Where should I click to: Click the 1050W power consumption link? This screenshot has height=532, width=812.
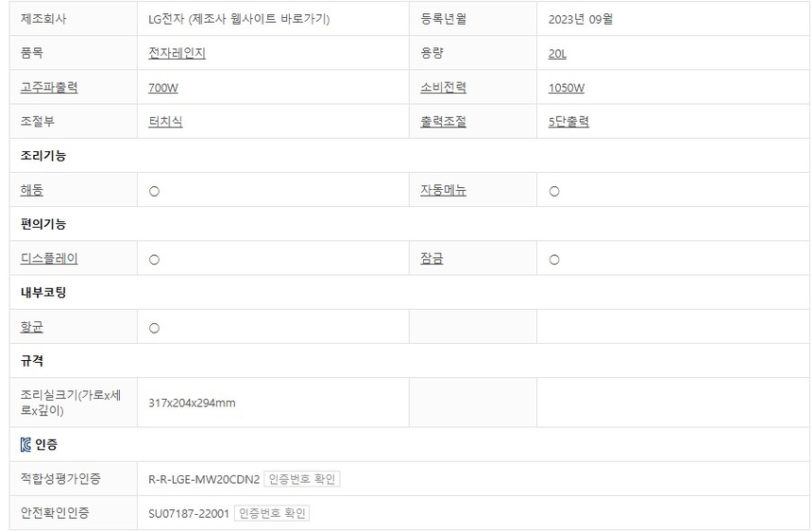click(567, 88)
